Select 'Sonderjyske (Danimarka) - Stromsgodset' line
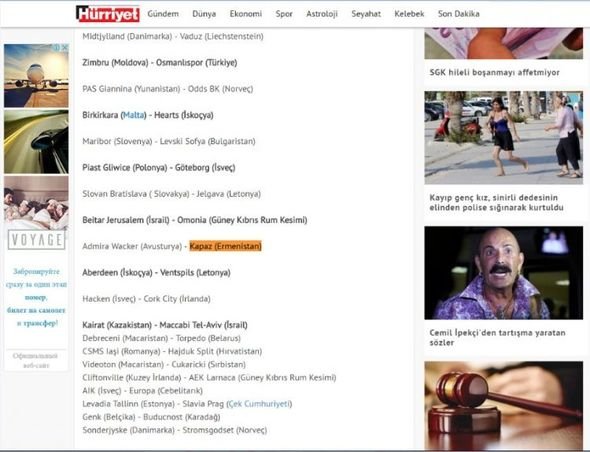 (175, 430)
